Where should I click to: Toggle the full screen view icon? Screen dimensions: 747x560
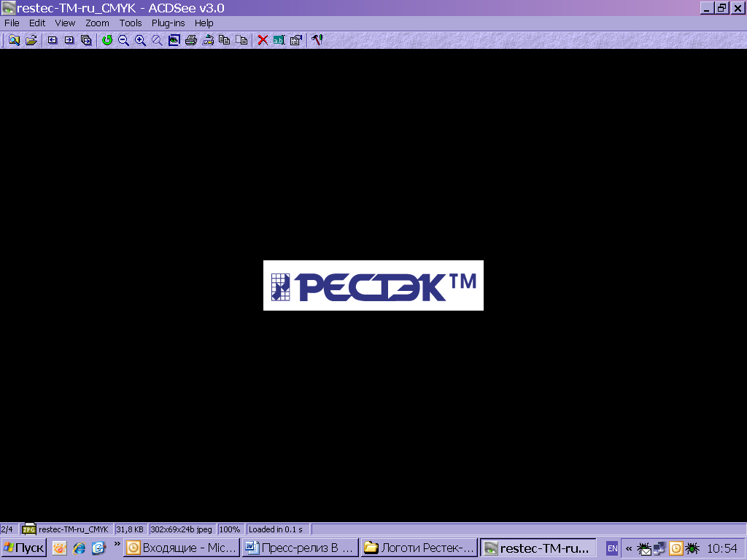174,41
